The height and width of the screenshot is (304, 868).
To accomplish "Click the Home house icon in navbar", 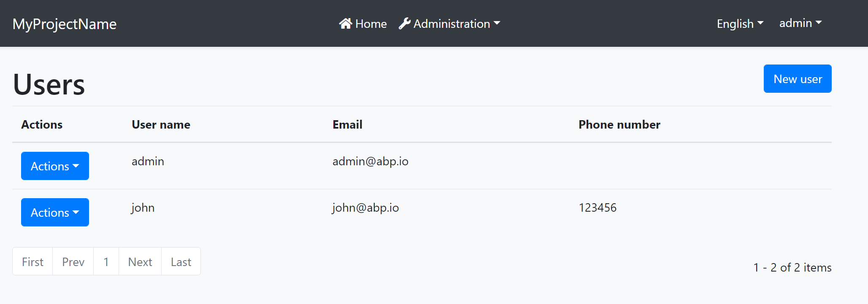I will (x=347, y=24).
